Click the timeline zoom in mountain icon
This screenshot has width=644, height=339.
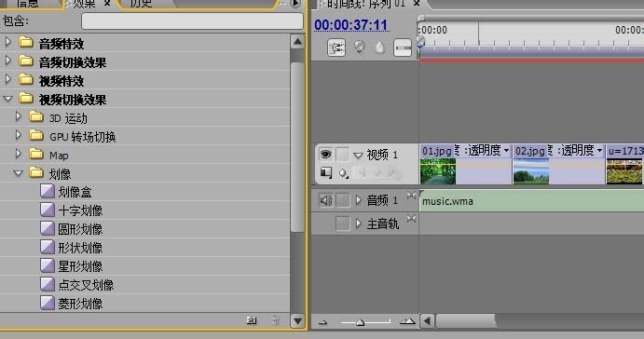point(407,321)
